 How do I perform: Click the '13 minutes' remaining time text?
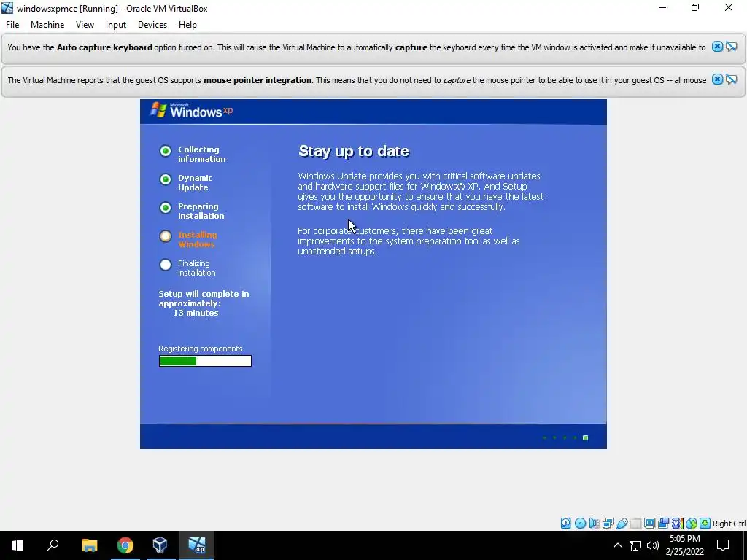(196, 313)
